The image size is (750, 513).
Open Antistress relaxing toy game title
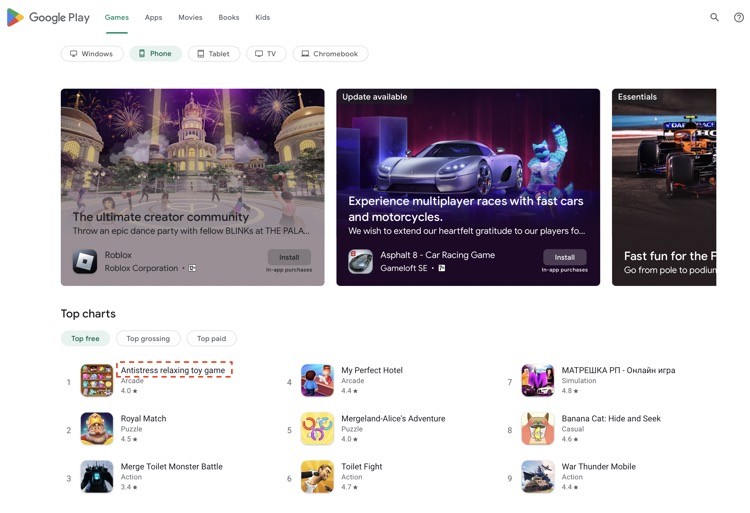[173, 370]
